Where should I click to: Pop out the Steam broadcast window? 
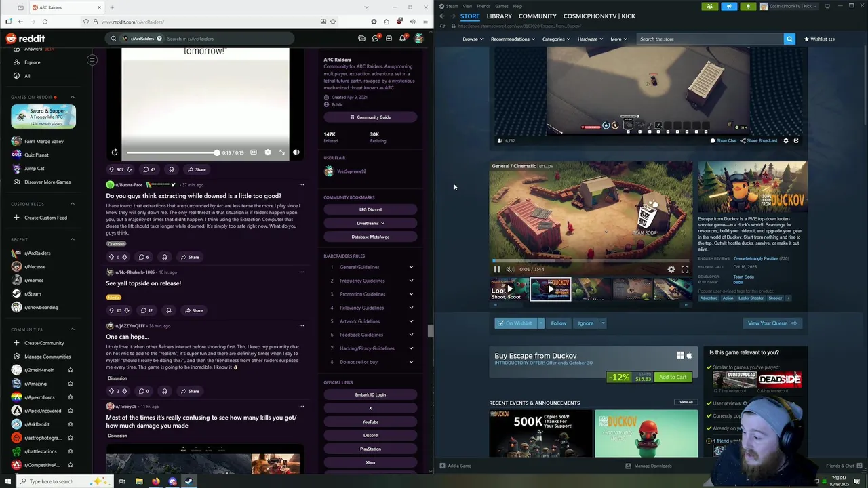[796, 140]
